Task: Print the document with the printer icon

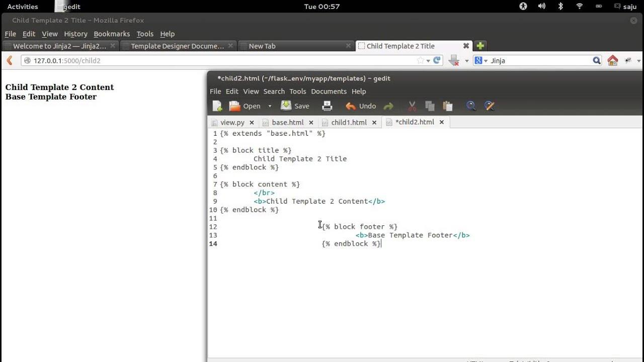Action: click(x=327, y=106)
